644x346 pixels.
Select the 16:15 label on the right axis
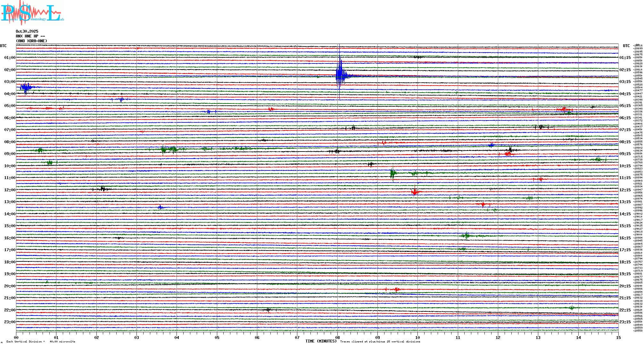(x=625, y=238)
